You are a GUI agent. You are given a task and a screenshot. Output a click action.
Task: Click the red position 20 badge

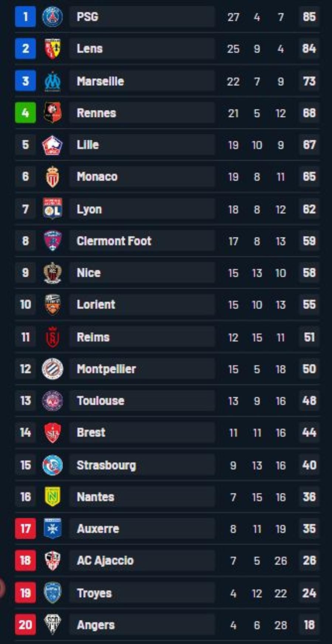[25, 625]
